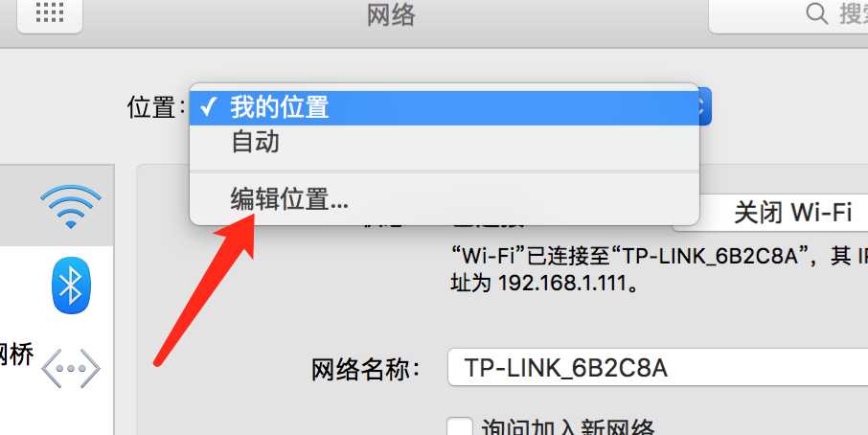Open the TP-LINK_6B2C8A network name combo box
Screen dimensions: 868x435
[657, 368]
